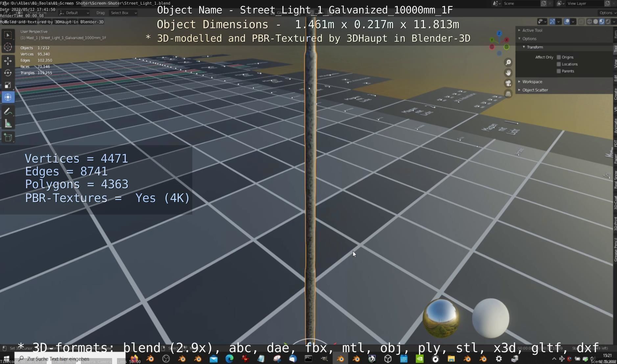Switch to the Edit sidebar tab
617x364 pixels.
[x=615, y=78]
